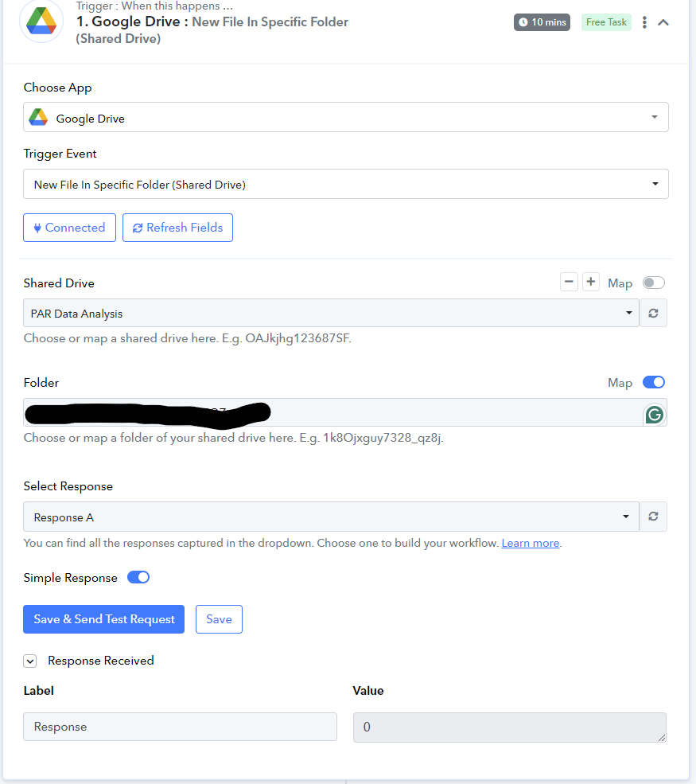Collapse the Response Received section
The height and width of the screenshot is (784, 696).
tap(30, 661)
